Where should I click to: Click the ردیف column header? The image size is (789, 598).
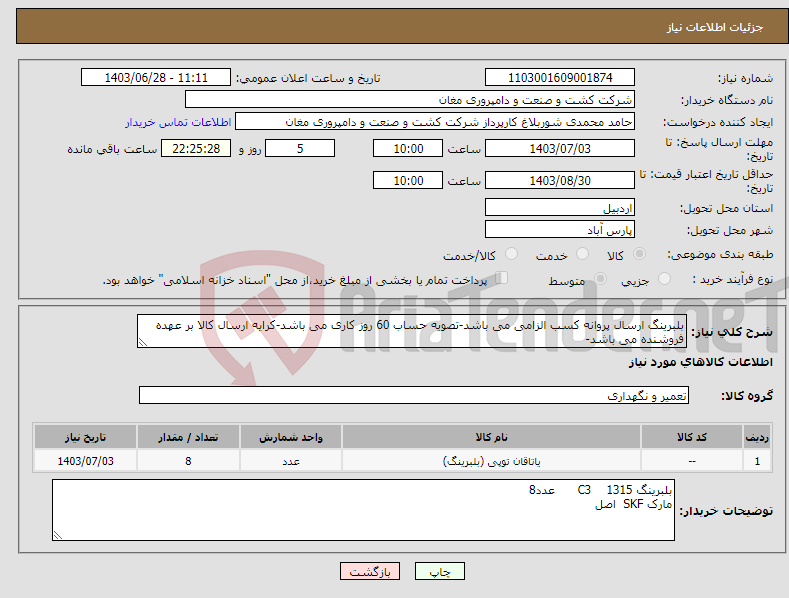click(757, 437)
